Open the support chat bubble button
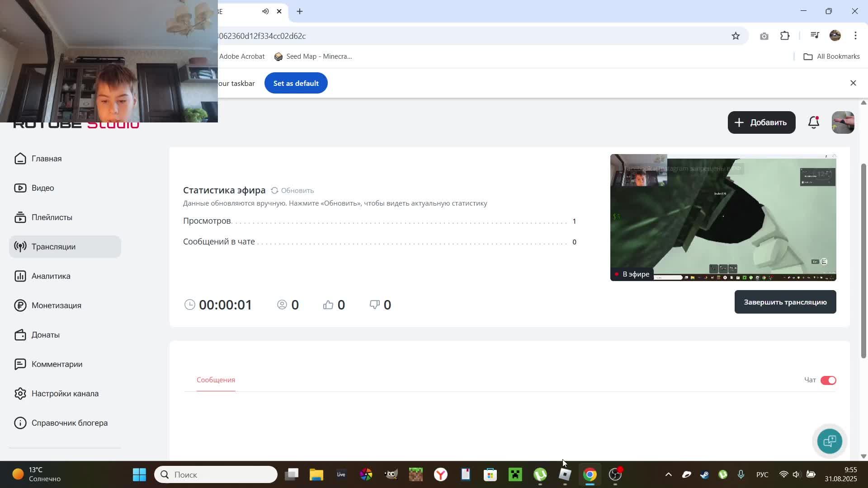Screen dimensions: 868x488 pyautogui.click(x=830, y=441)
